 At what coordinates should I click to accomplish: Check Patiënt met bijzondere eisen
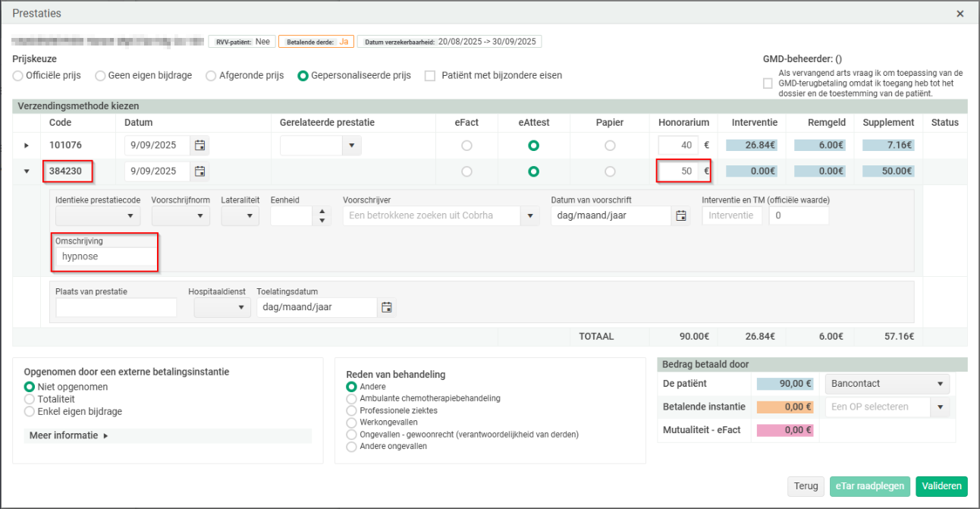430,76
